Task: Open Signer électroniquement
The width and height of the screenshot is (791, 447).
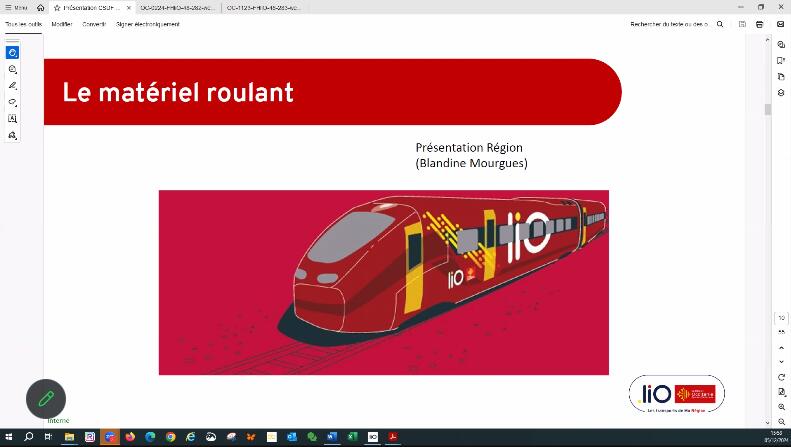Action: (x=147, y=24)
